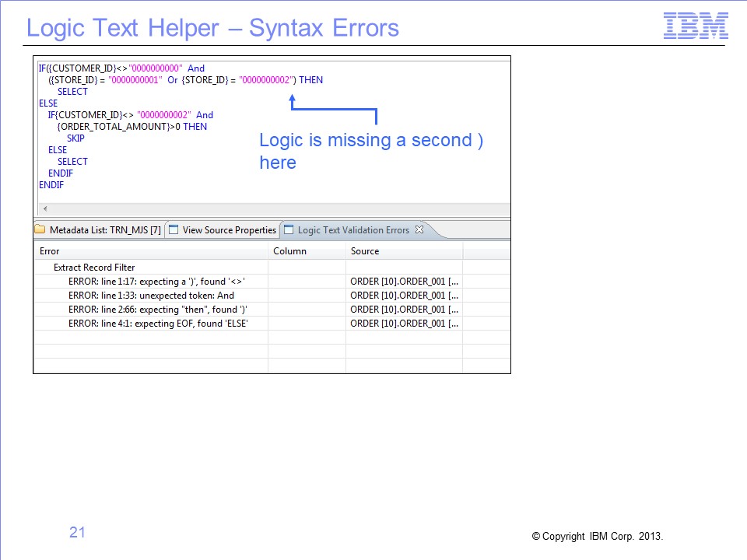The width and height of the screenshot is (747, 560).
Task: Click the Source column header
Action: click(x=365, y=251)
